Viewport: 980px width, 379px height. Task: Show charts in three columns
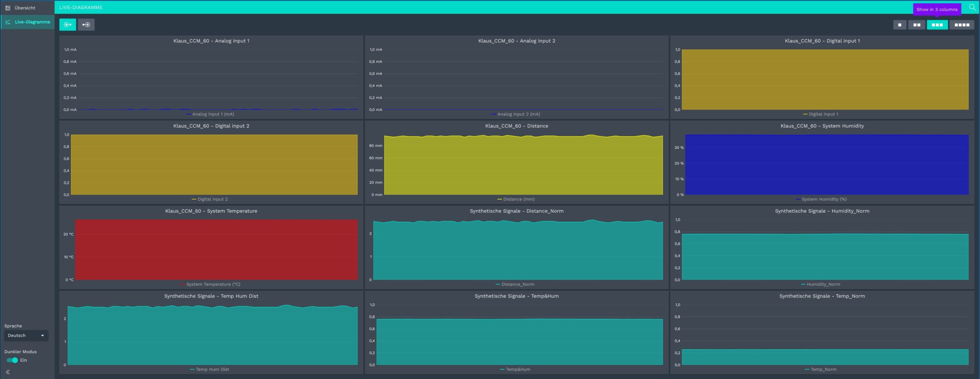(937, 25)
